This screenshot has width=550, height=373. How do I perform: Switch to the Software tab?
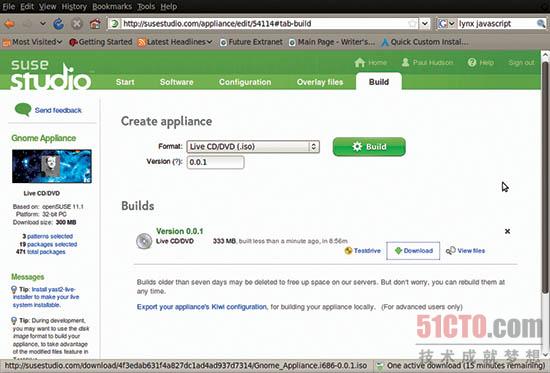click(x=176, y=82)
